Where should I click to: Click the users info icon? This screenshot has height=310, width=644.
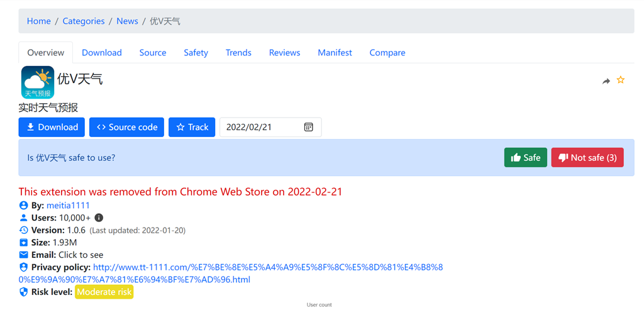point(99,218)
